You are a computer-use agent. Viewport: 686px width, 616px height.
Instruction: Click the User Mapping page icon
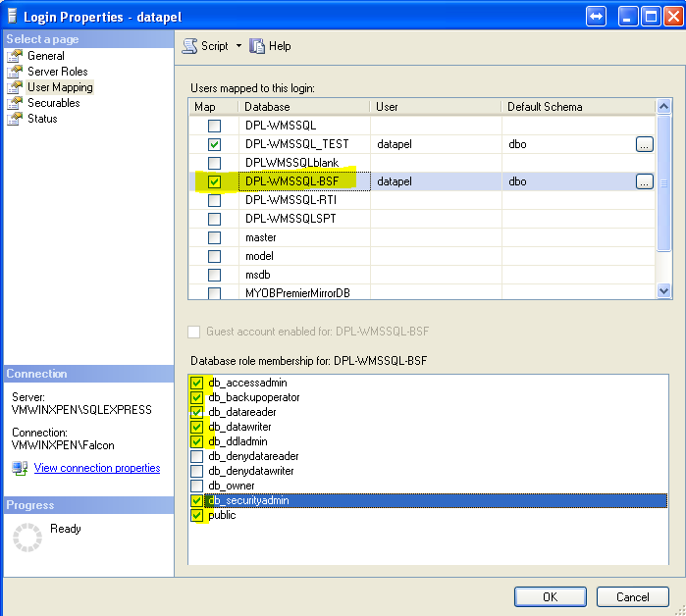[x=15, y=87]
